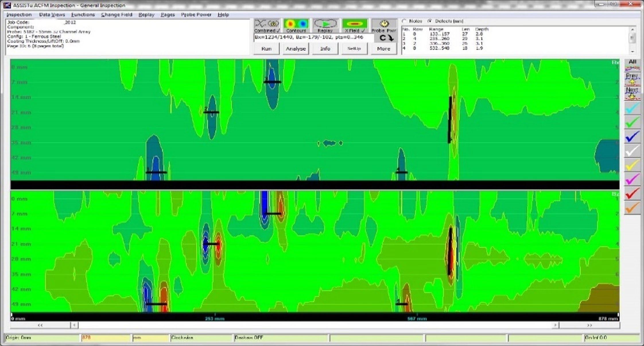Click the SetUp button
The width and height of the screenshot is (644, 346).
pyautogui.click(x=354, y=49)
